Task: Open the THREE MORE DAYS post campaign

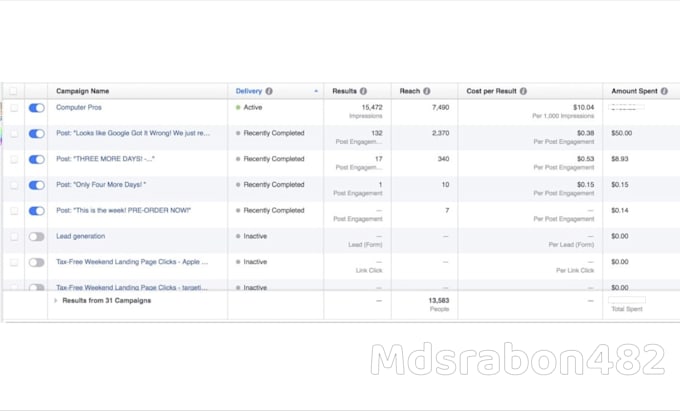Action: click(105, 159)
